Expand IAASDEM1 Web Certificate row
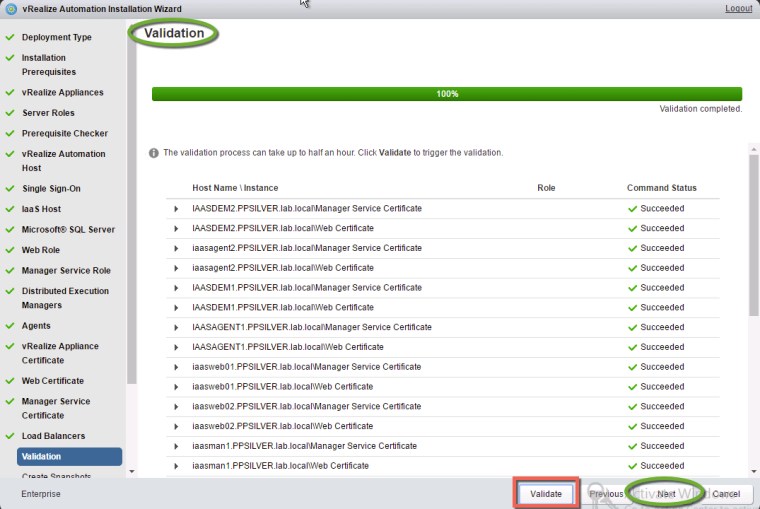Image resolution: width=760 pixels, height=509 pixels. (x=176, y=308)
